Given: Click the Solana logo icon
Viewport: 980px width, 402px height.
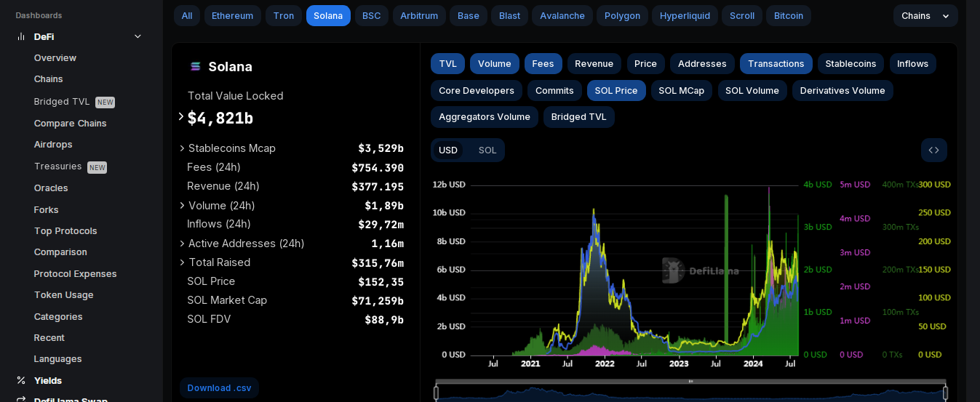Looking at the screenshot, I should (x=195, y=67).
